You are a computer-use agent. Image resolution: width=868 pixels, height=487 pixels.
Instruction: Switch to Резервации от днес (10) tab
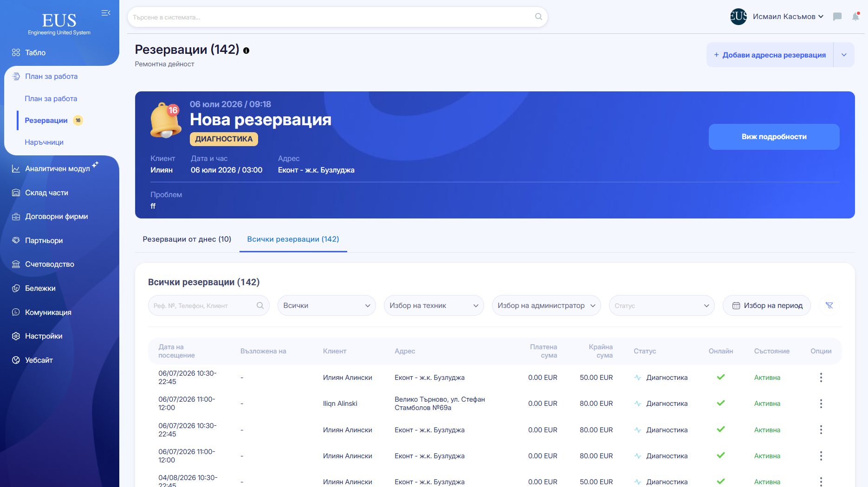187,239
